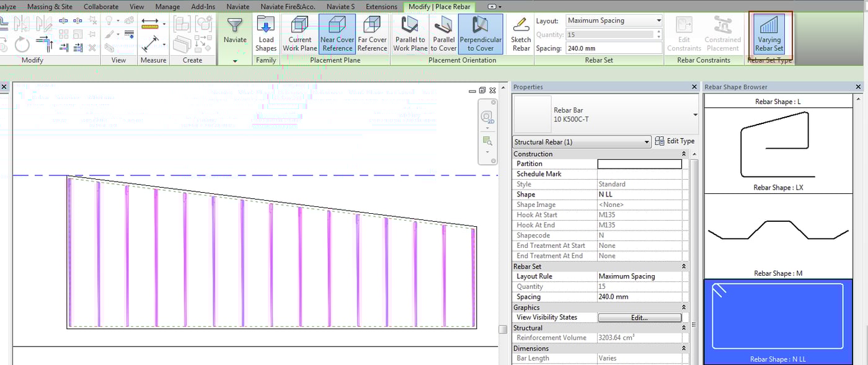Collapse the Construction section in Properties
This screenshot has width=868, height=365.
click(x=683, y=153)
